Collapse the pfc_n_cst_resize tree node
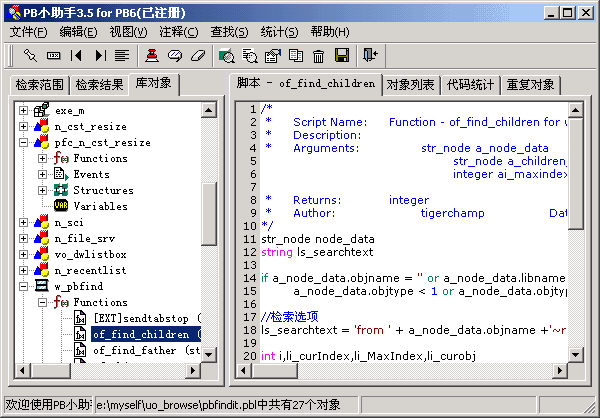 point(23,143)
